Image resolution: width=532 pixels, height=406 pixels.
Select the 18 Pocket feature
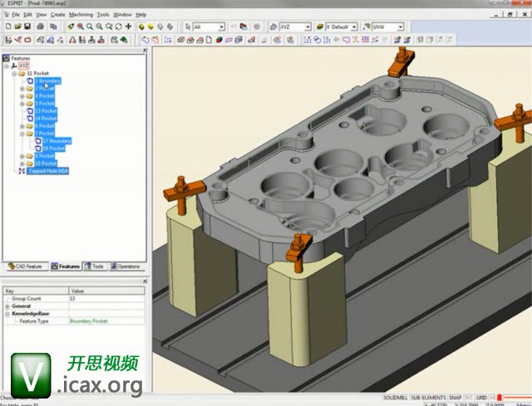click(53, 149)
